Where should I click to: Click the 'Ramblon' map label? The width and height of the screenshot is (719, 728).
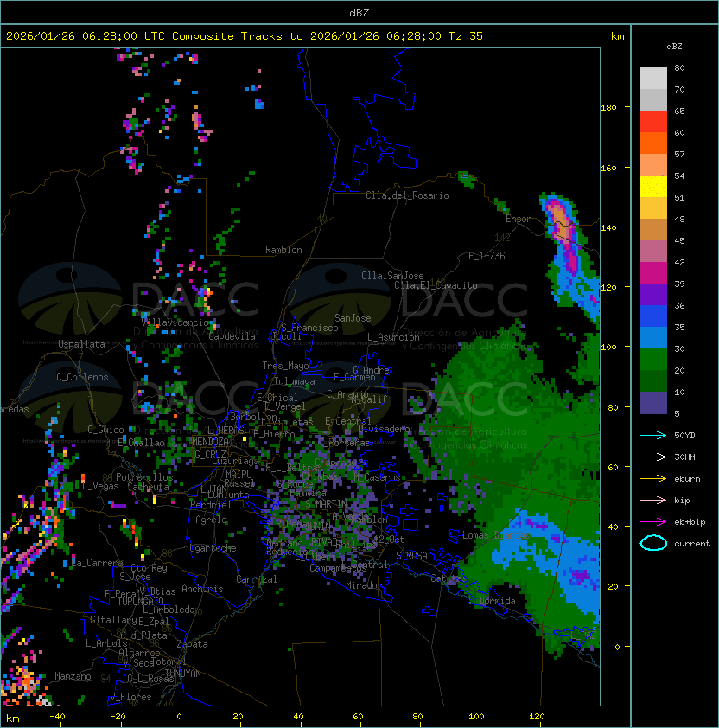tap(283, 250)
